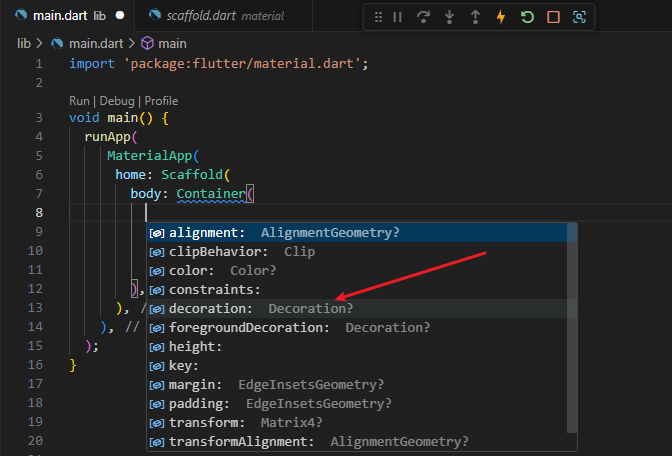Click the runApp call on line 4
This screenshot has width=672, height=456.
[108, 137]
